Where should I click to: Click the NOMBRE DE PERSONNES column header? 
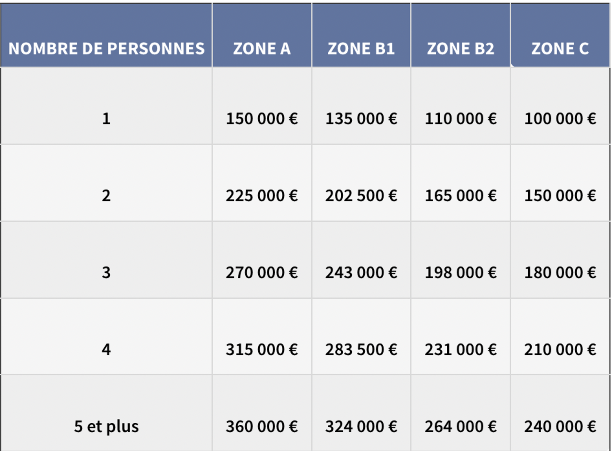106,48
